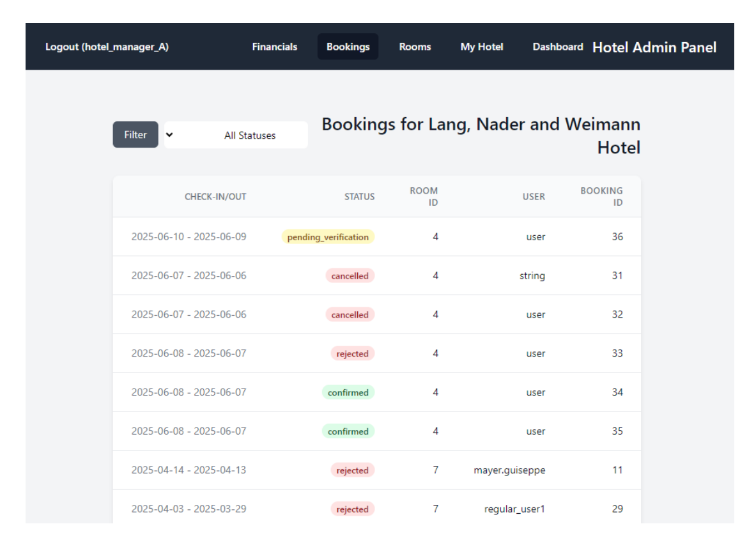Screen dimensions: 756x547
Task: Click the CHECK-IN/OUT column header
Action: point(215,197)
